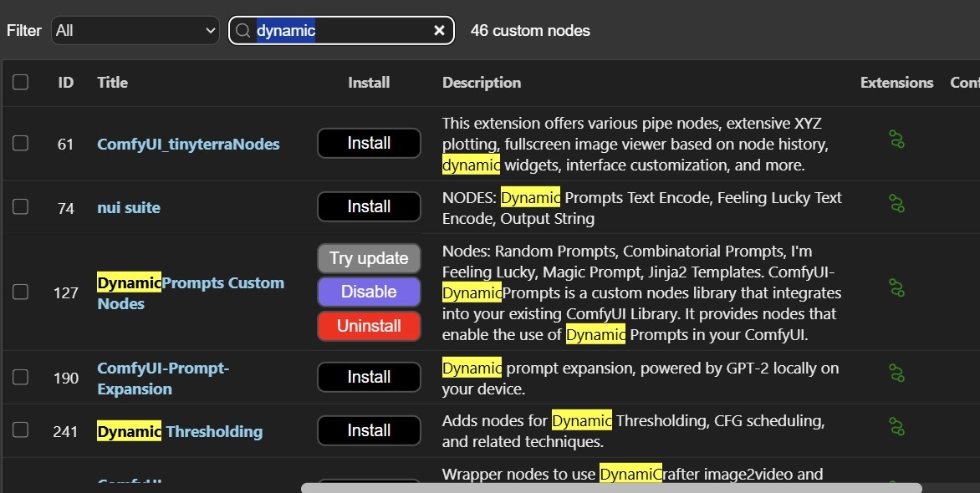Open ComfyUI_tinyterraNodes title link
Viewport: 980px width, 493px height.
[x=188, y=145]
